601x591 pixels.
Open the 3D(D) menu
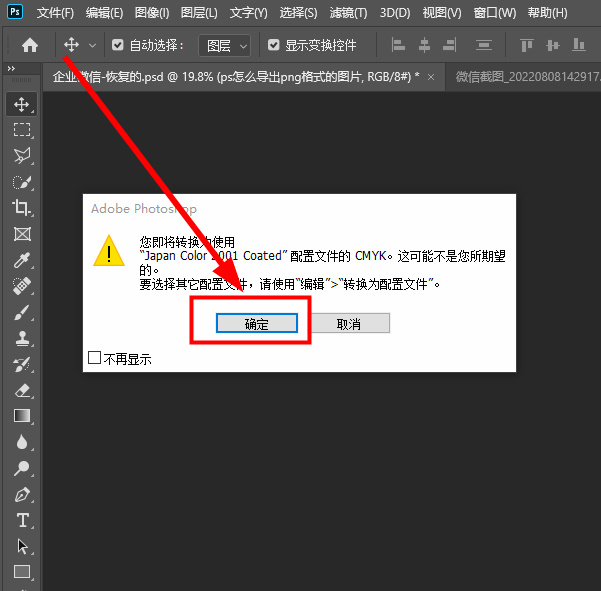pyautogui.click(x=395, y=13)
